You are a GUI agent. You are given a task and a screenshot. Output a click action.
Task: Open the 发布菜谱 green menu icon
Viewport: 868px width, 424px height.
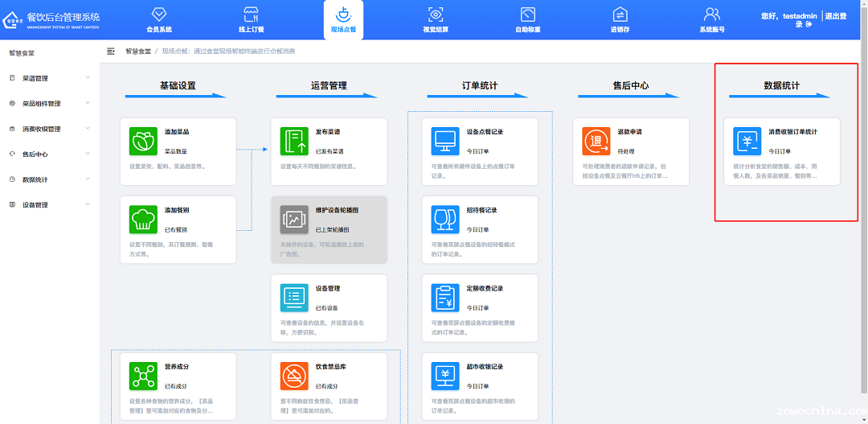click(294, 141)
